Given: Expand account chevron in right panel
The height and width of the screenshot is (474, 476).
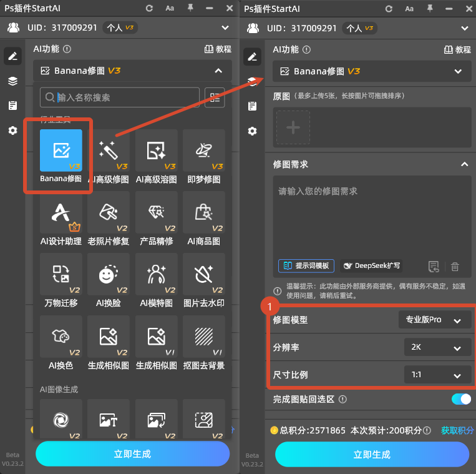Looking at the screenshot, I should click(x=465, y=28).
